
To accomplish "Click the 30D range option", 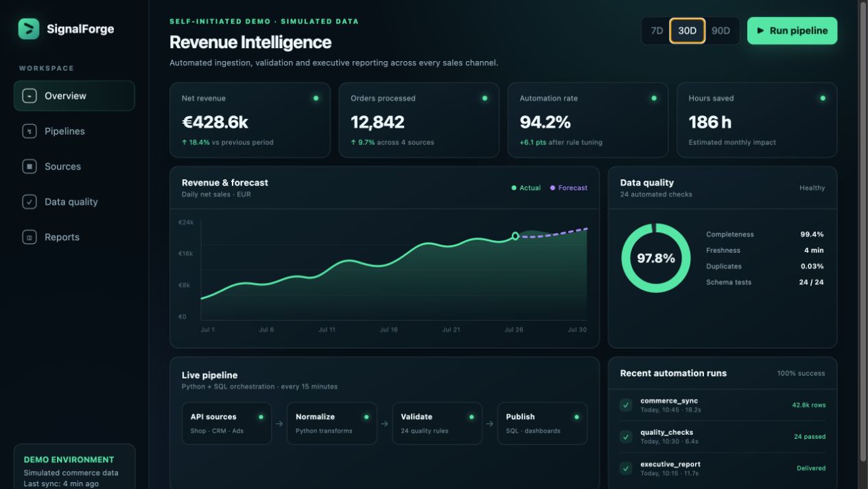I will [688, 31].
